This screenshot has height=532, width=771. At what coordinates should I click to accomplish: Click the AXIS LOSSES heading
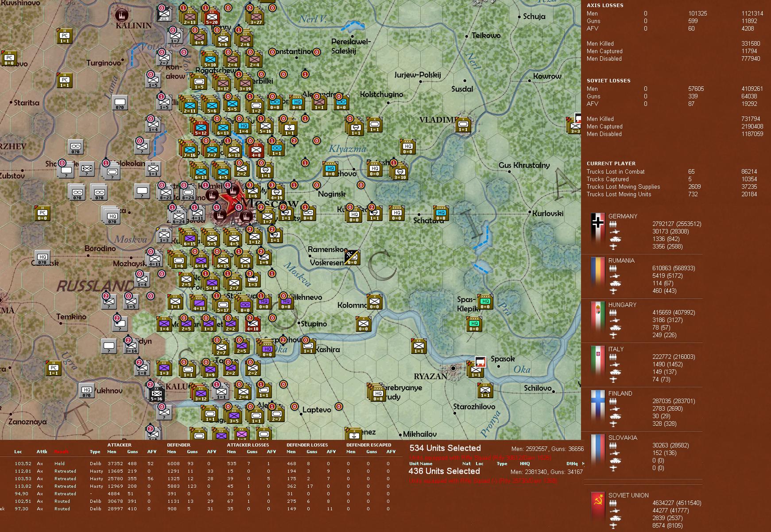click(x=605, y=5)
